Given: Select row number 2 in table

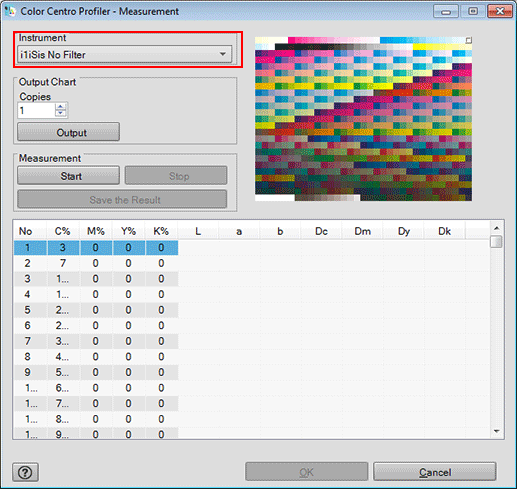Looking at the screenshot, I should 96,263.
